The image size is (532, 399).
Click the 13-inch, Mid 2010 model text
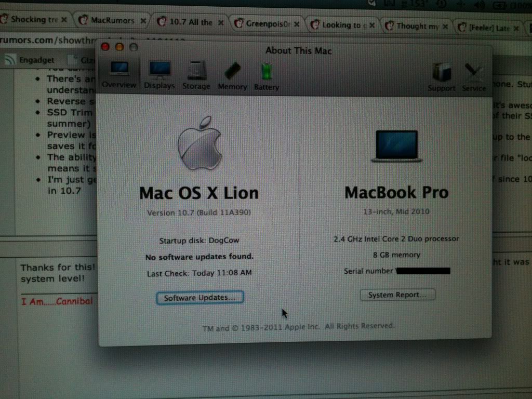click(x=396, y=211)
